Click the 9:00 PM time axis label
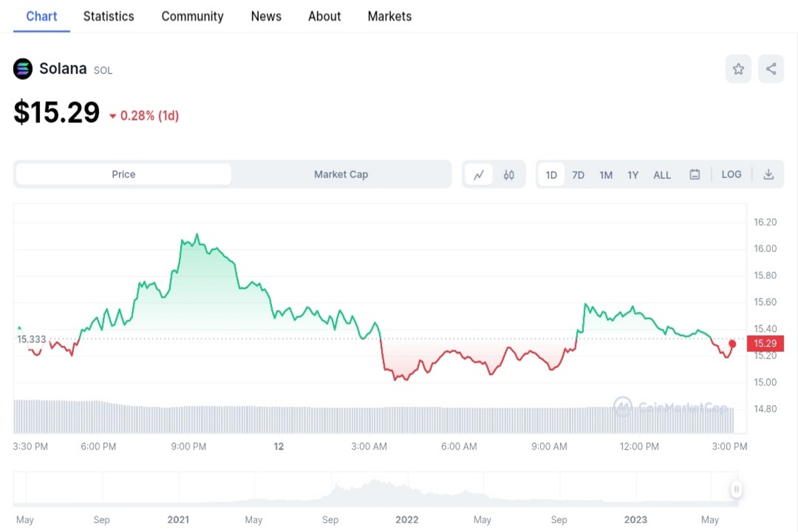 point(189,446)
